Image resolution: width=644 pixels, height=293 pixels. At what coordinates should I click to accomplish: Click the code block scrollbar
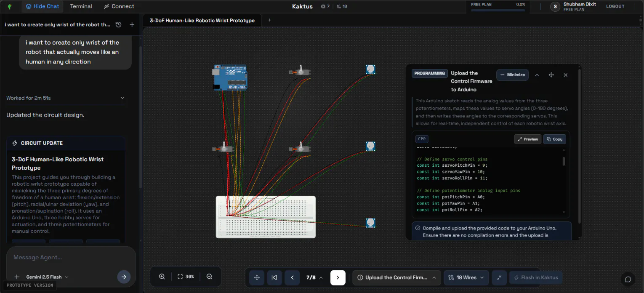click(x=564, y=161)
